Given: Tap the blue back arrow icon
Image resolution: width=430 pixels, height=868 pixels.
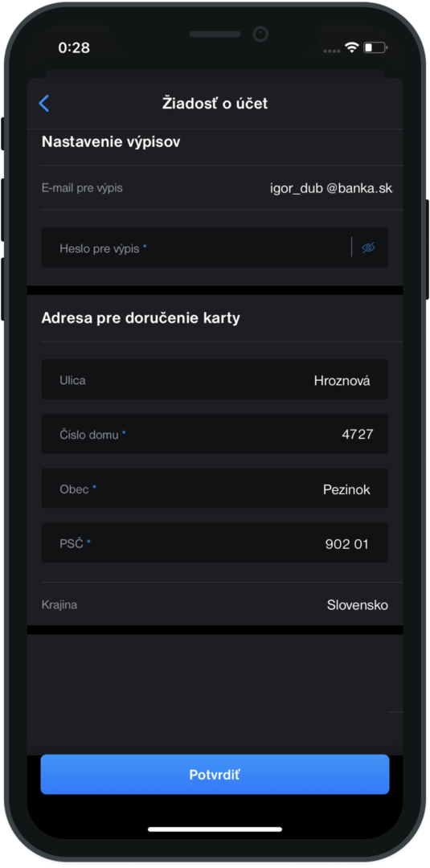Looking at the screenshot, I should tap(43, 104).
